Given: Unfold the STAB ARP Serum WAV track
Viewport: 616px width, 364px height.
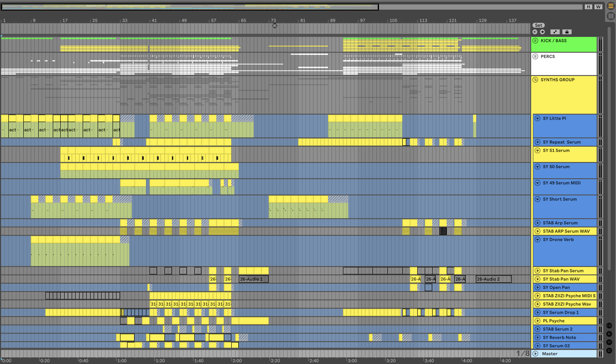Looking at the screenshot, I should [538, 231].
